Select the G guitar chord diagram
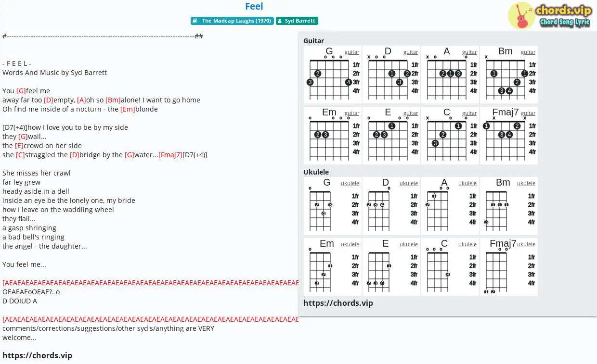The image size is (597, 364). coord(333,75)
